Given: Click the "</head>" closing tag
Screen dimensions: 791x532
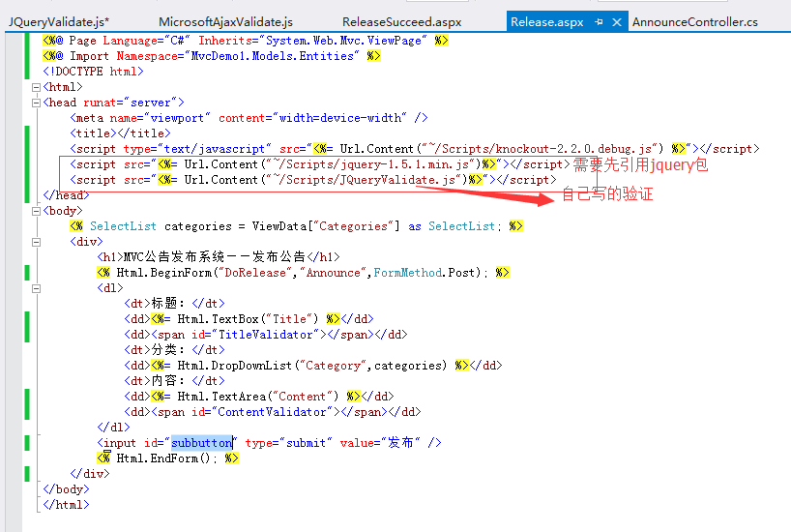Looking at the screenshot, I should [x=66, y=195].
